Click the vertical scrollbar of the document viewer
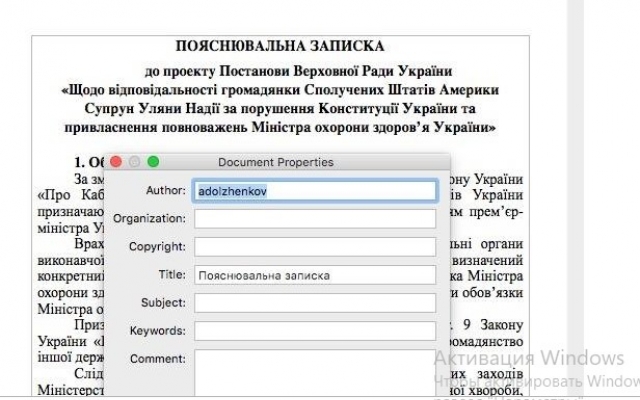This screenshot has width=640, height=400. [x=576, y=198]
